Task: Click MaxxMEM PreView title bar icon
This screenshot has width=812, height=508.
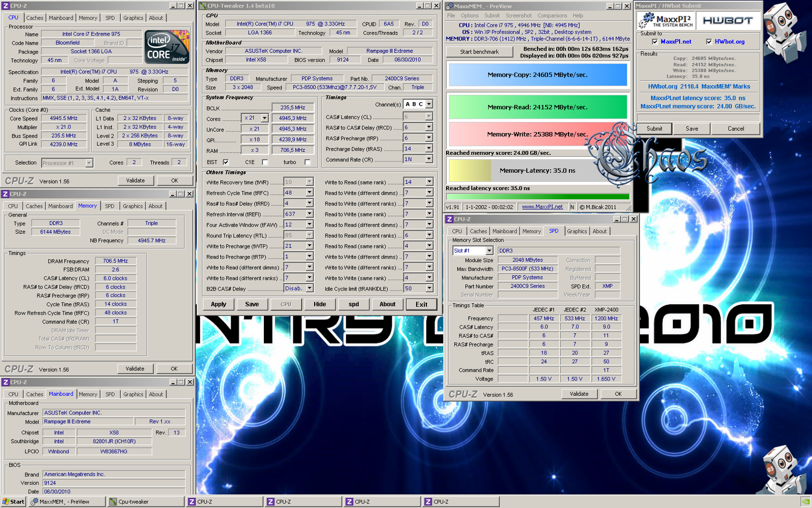Action: point(449,6)
